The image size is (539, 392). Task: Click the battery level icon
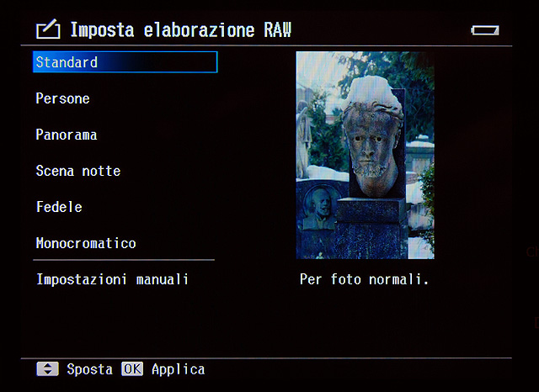[x=485, y=30]
